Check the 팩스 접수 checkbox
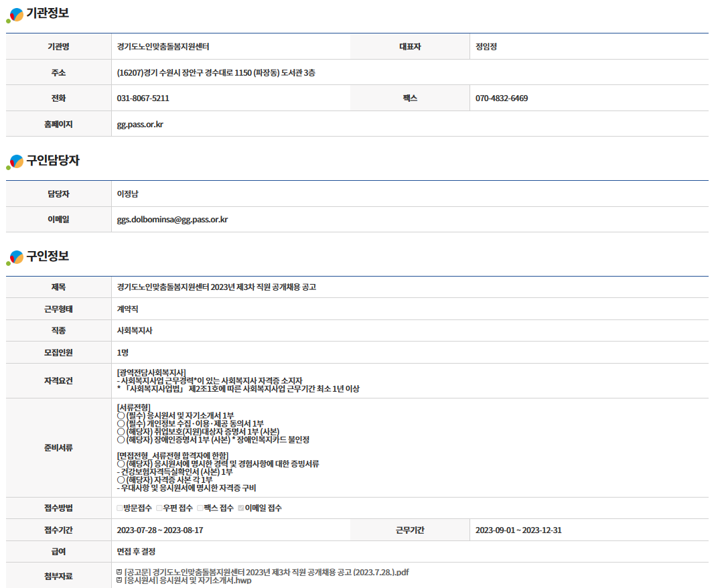This screenshot has width=722, height=588. coord(200,508)
